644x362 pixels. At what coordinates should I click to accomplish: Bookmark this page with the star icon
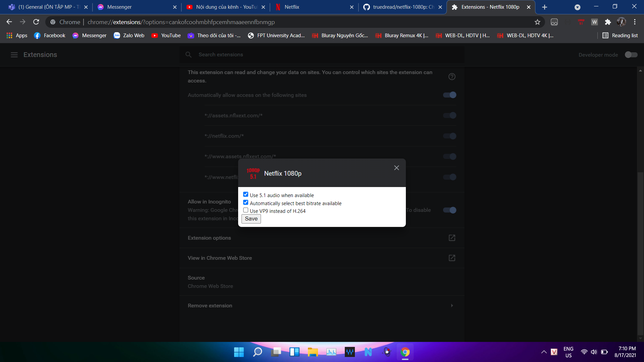(537, 22)
